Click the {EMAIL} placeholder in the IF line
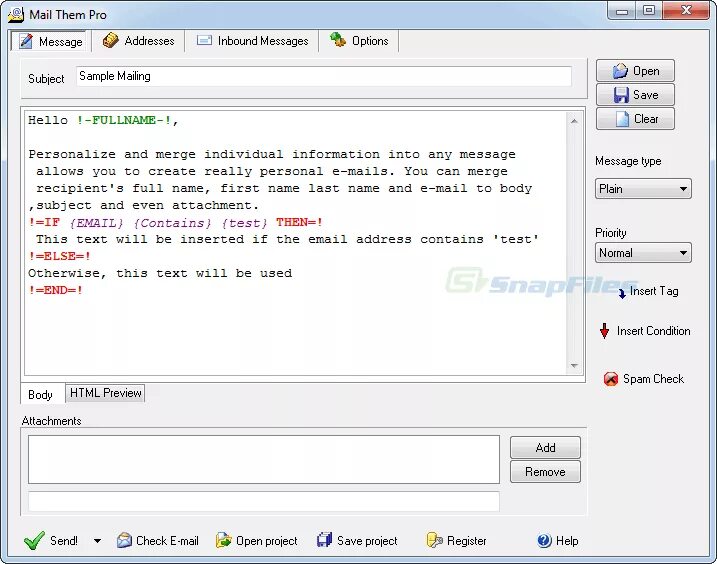Viewport: 717px width, 564px height. (x=96, y=223)
